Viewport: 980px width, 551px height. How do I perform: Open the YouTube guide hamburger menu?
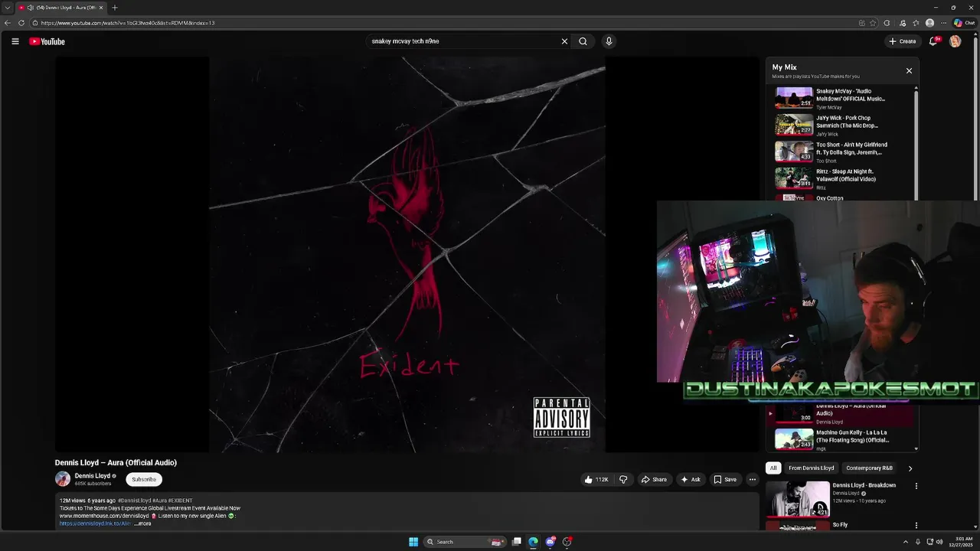point(15,41)
